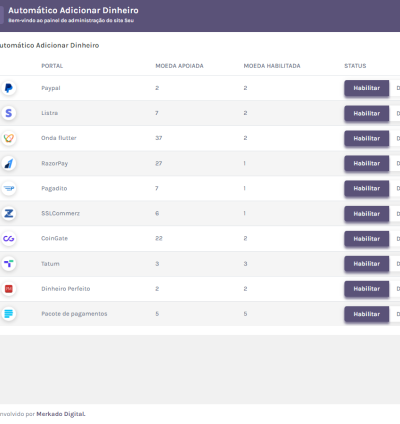Click the Pacote de pagamentos logo icon
The width and height of the screenshot is (400, 424).
9,314
